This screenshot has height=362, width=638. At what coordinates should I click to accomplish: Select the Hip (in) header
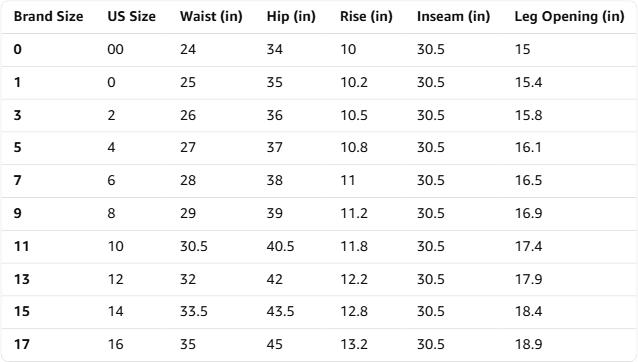coord(291,16)
